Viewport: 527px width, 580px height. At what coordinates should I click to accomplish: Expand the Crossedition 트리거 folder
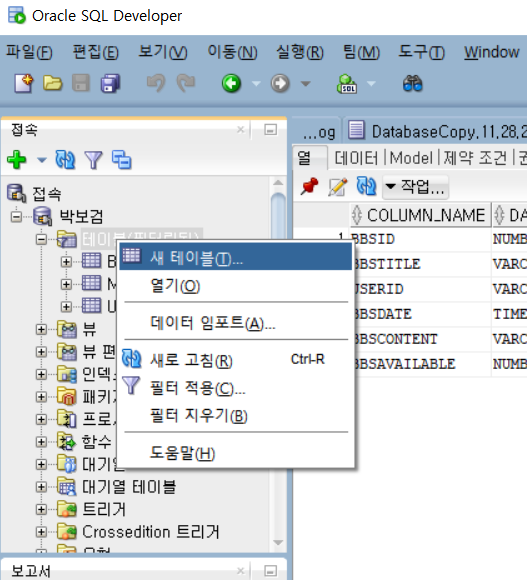tap(41, 532)
